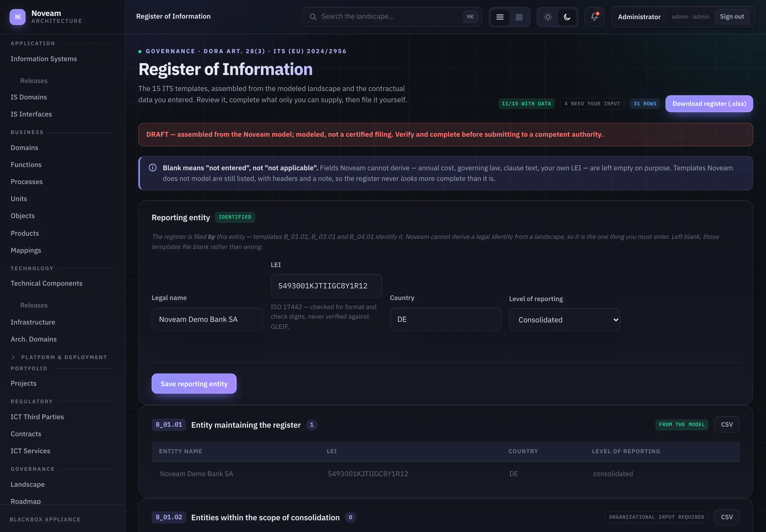The height and width of the screenshot is (532, 766).
Task: Click the ⌘K shortcut hint
Action: click(x=470, y=17)
